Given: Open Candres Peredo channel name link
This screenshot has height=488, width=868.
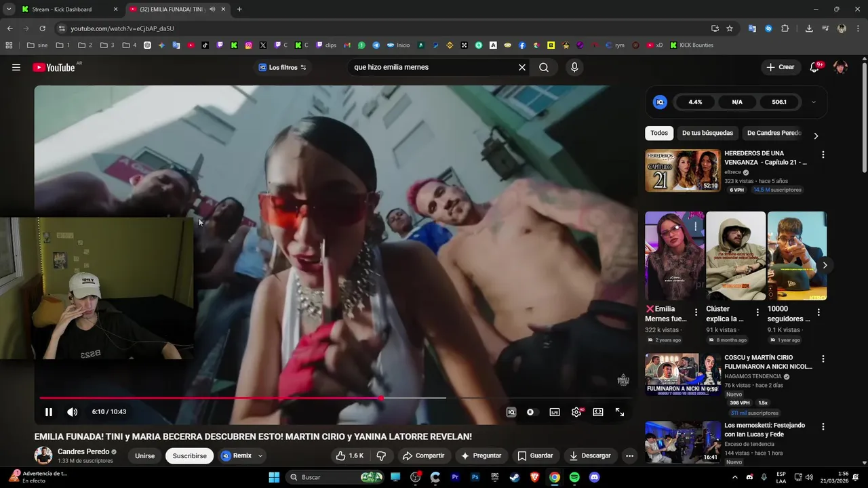Looking at the screenshot, I should coord(83,451).
